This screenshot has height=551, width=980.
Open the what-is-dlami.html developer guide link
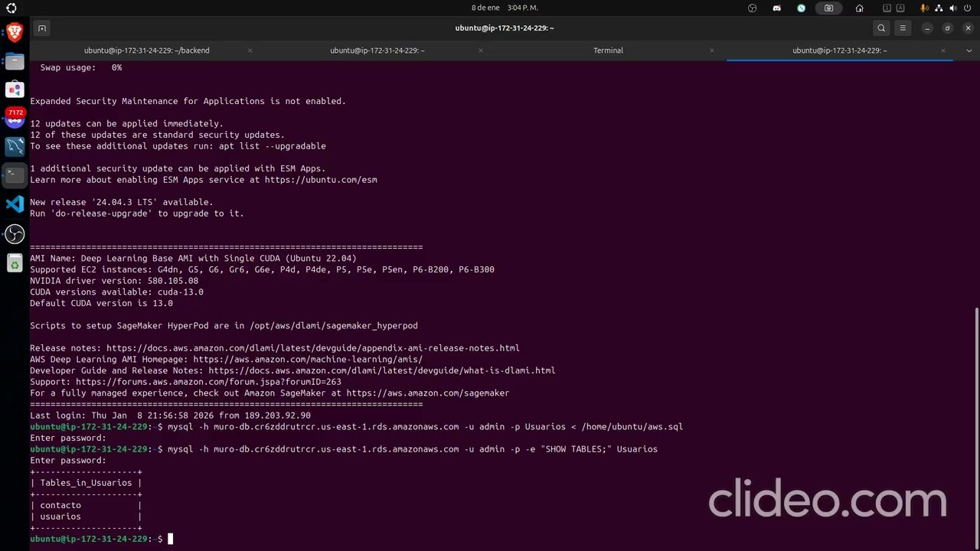[x=382, y=370]
